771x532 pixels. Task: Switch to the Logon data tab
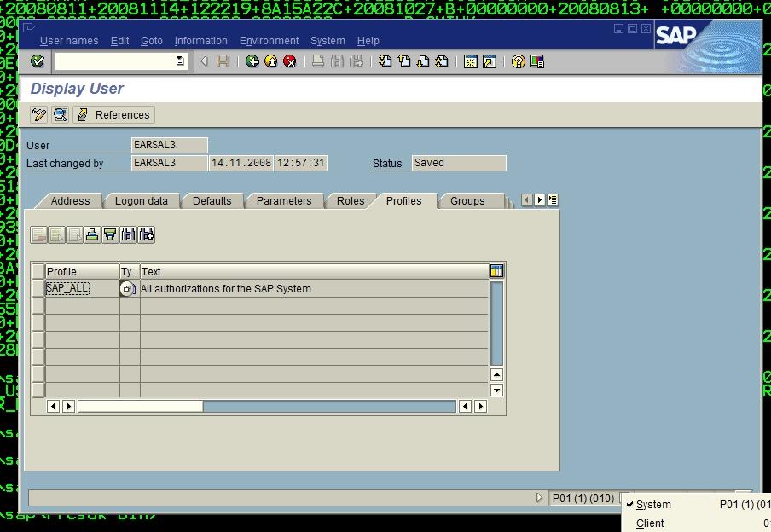pyautogui.click(x=141, y=200)
